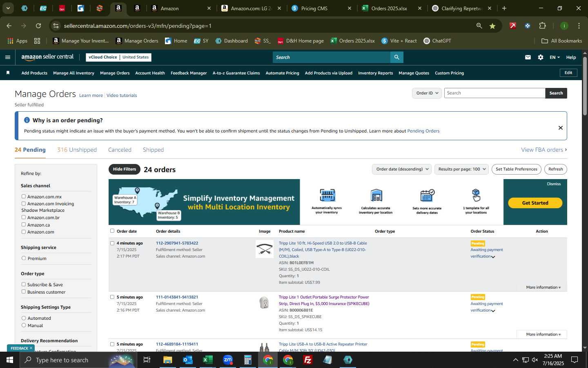Open the buyer messages envelope icon
This screenshot has height=368, width=588.
coord(528,57)
